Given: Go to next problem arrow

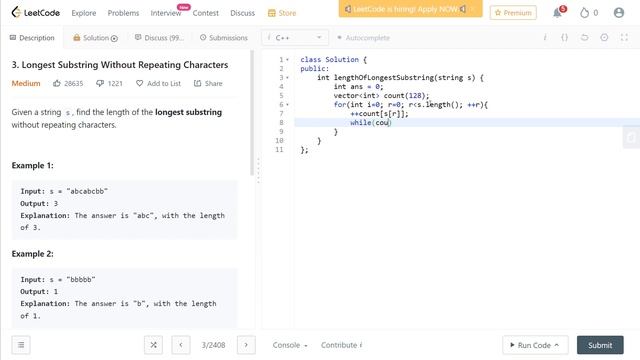Looking at the screenshot, I should point(246,345).
